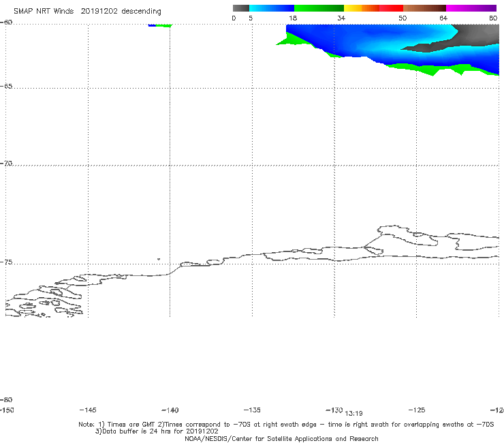Click the colorbar label '34'
This screenshot has width=504, height=443.
pyautogui.click(x=341, y=18)
